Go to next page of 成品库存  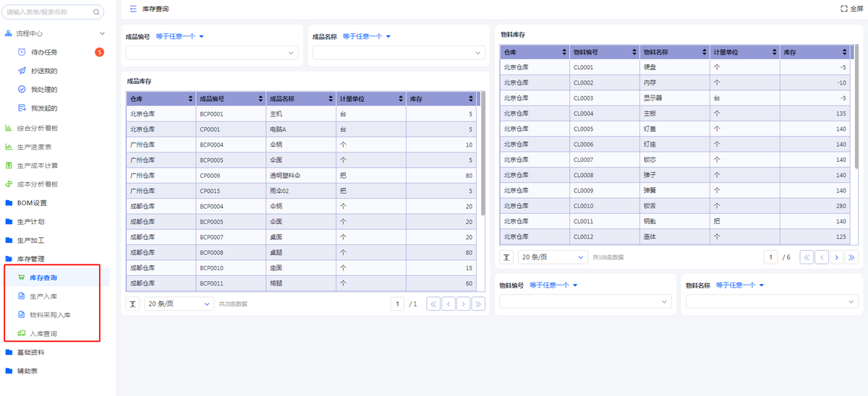tap(464, 304)
